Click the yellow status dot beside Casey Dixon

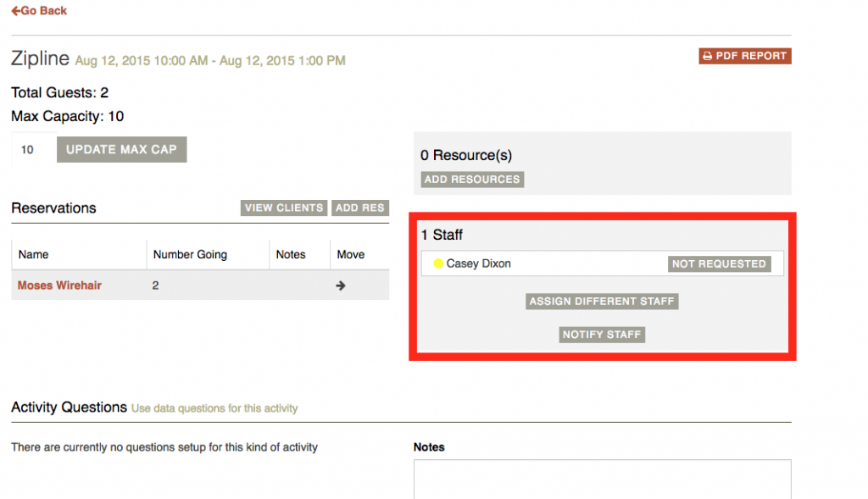(x=438, y=263)
